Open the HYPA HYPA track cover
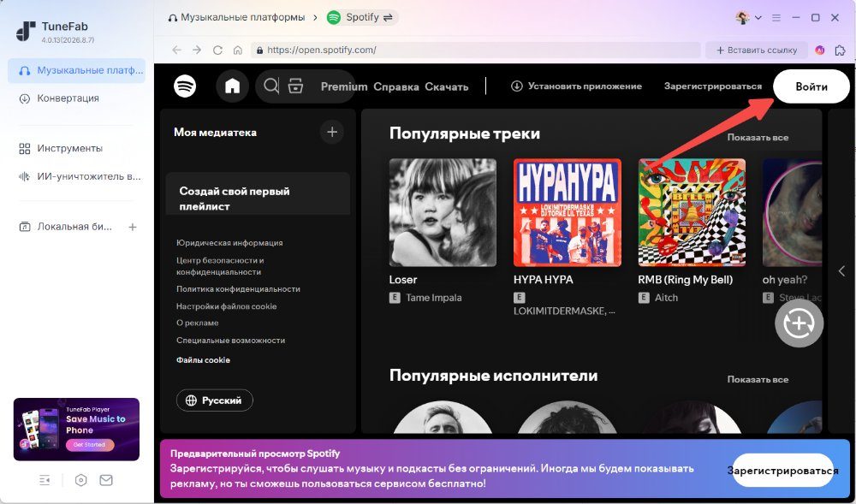The height and width of the screenshot is (504, 856). click(x=568, y=212)
